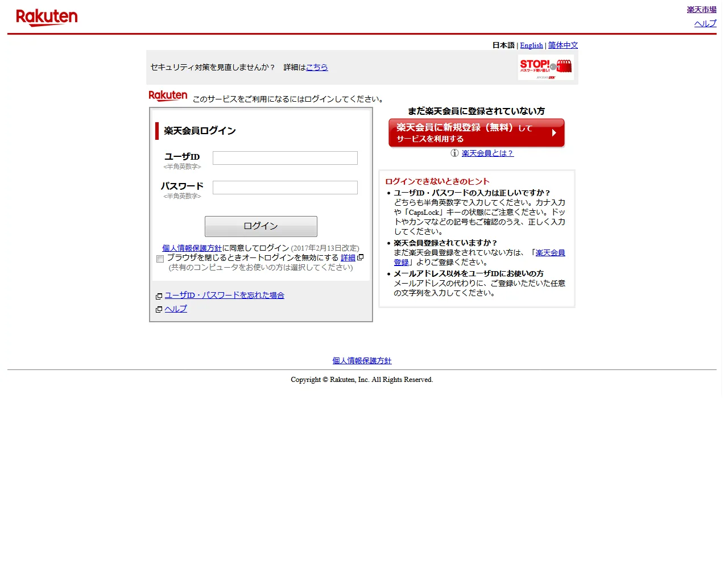Open 詳細 link about auto-login
The height and width of the screenshot is (582, 728).
pos(348,257)
